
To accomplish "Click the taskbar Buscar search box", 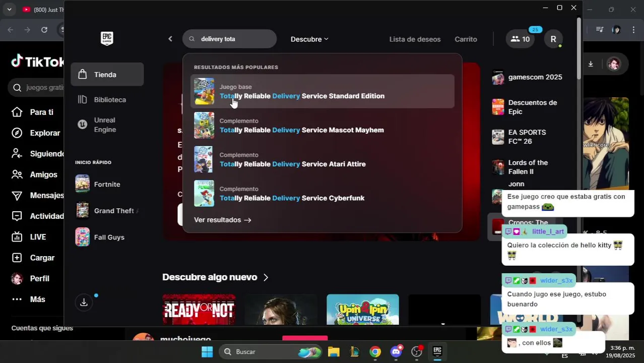I will [x=271, y=351].
